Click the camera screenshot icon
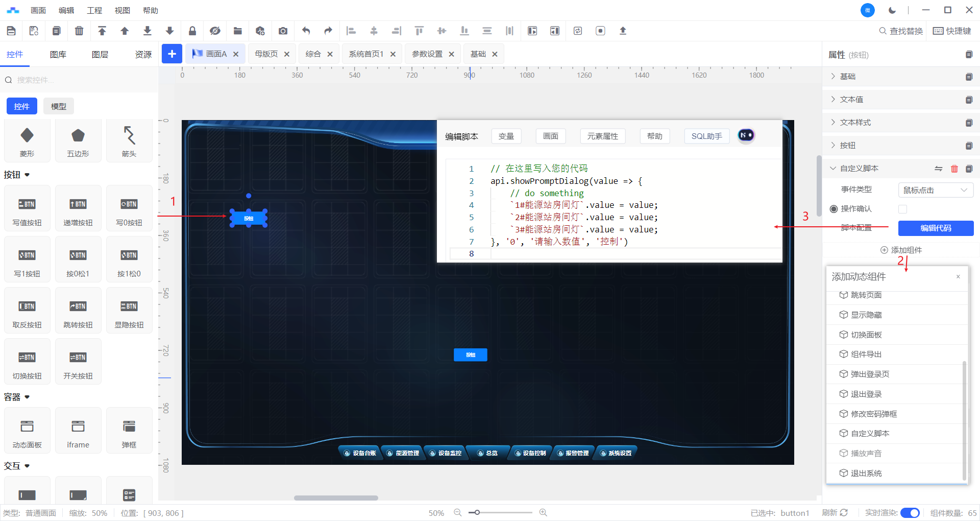This screenshot has width=980, height=521. click(x=283, y=31)
